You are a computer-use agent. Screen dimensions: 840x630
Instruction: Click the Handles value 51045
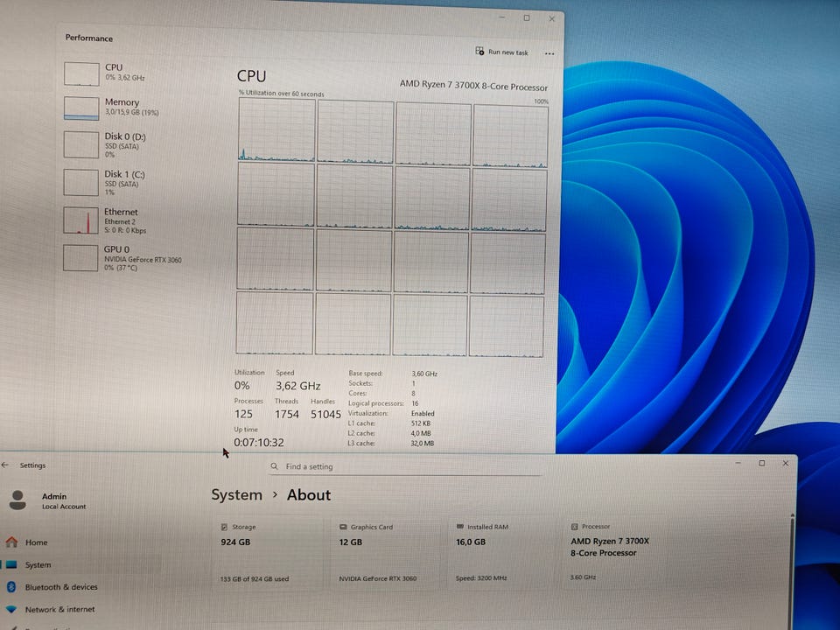(x=325, y=414)
